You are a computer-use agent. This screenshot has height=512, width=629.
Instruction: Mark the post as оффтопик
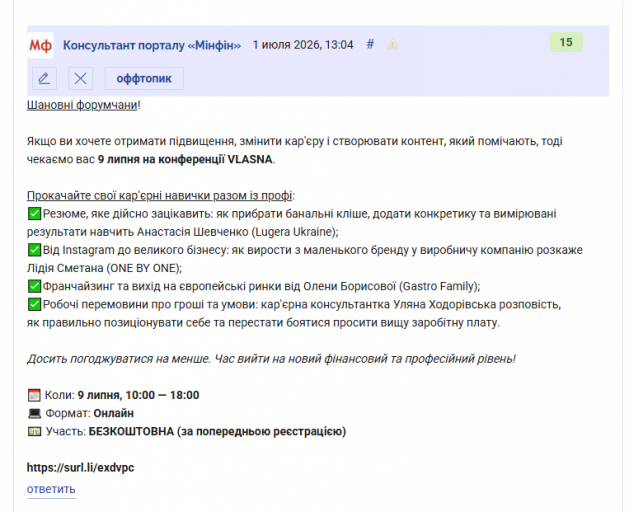144,78
